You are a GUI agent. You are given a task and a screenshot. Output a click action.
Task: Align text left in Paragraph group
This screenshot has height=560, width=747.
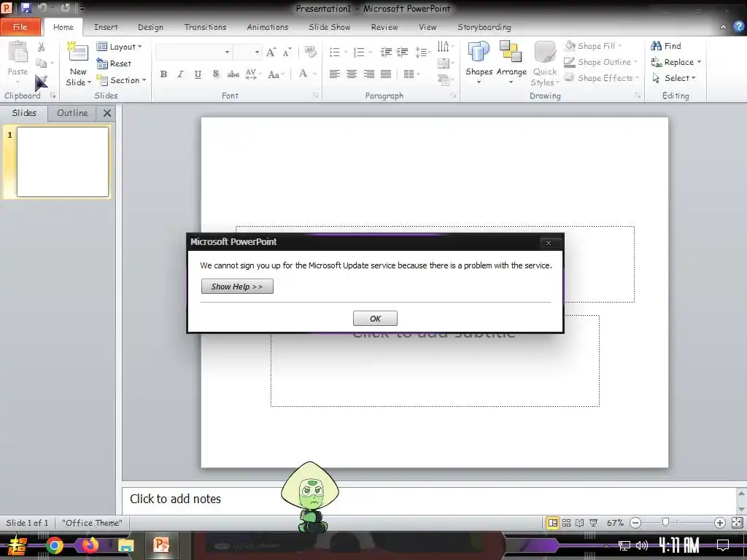click(x=334, y=74)
